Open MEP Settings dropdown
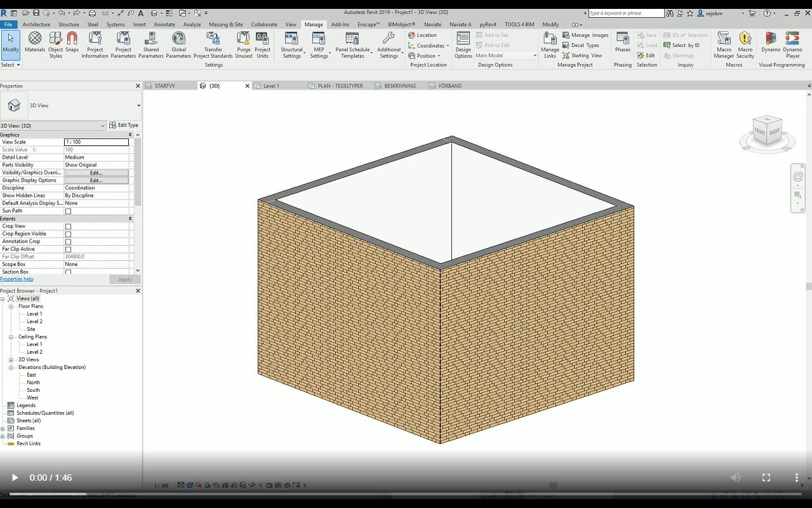Image resolution: width=812 pixels, height=508 pixels. [x=319, y=44]
